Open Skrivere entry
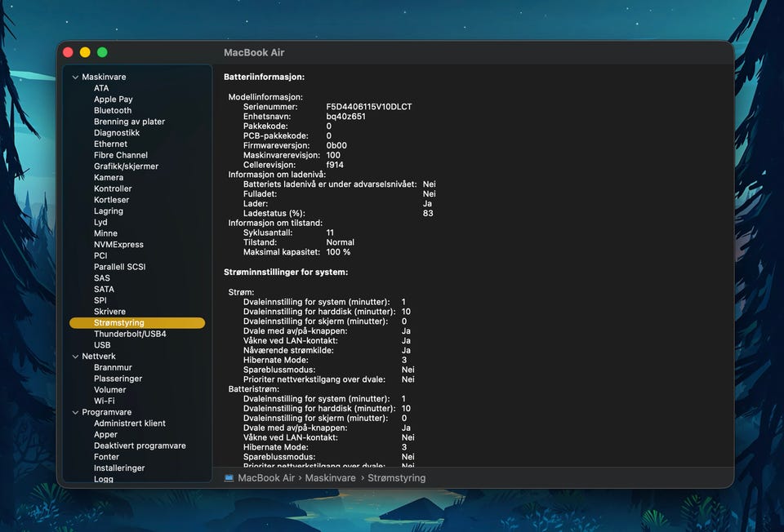 pos(109,312)
